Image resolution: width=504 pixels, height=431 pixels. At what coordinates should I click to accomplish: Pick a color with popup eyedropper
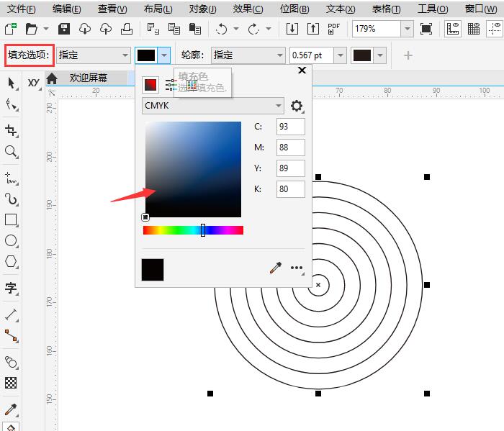click(x=276, y=268)
